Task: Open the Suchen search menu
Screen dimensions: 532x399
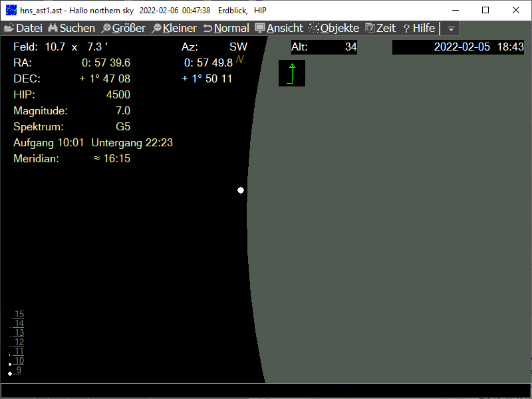Action: pyautogui.click(x=71, y=29)
